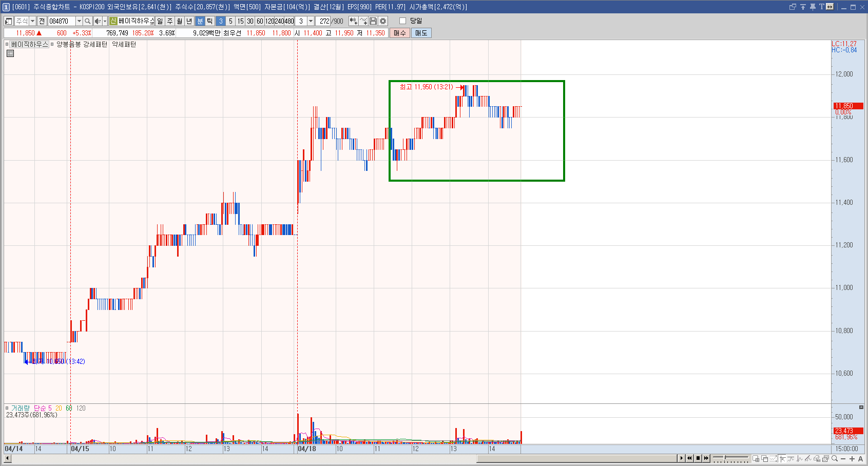
Task: Click the plus zoom-in icon at bottom right
Action: [x=852, y=458]
